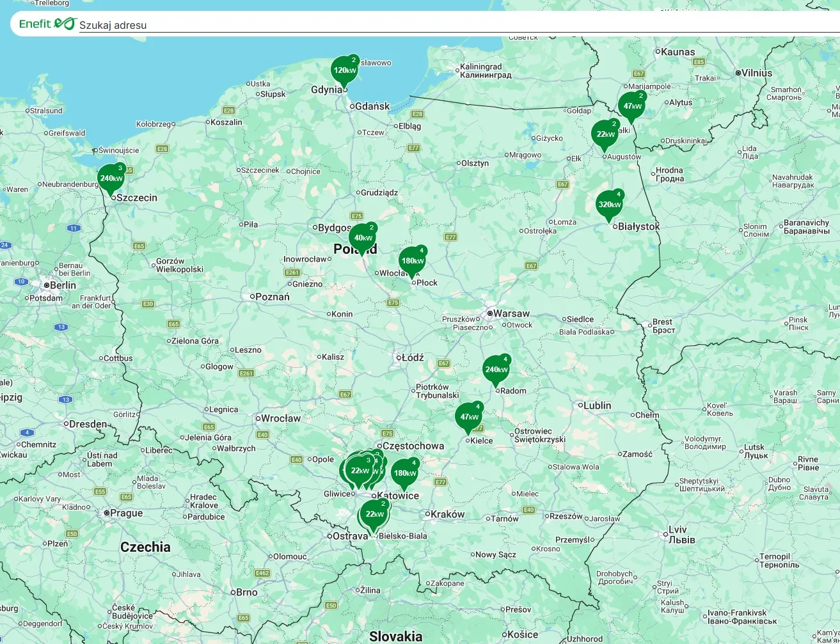This screenshot has height=644, width=840.
Task: Select the 47kW marker near Marijampolė
Action: [x=631, y=107]
